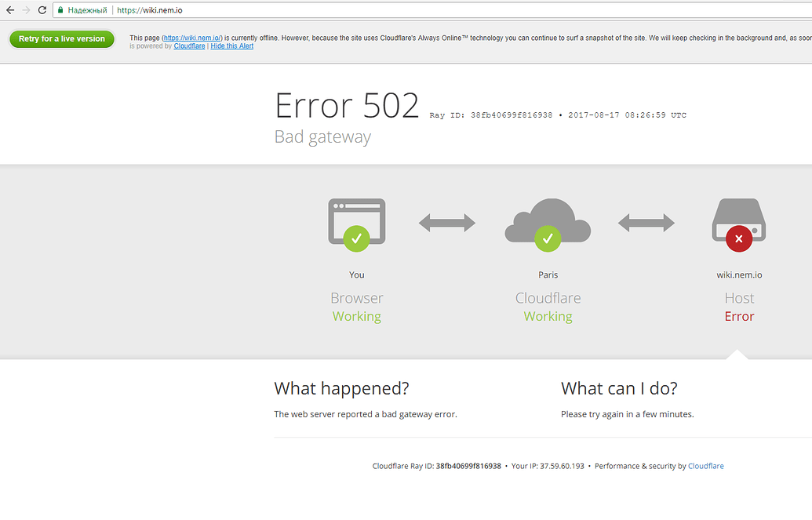Click 'Working' status under Cloudflare

click(548, 316)
